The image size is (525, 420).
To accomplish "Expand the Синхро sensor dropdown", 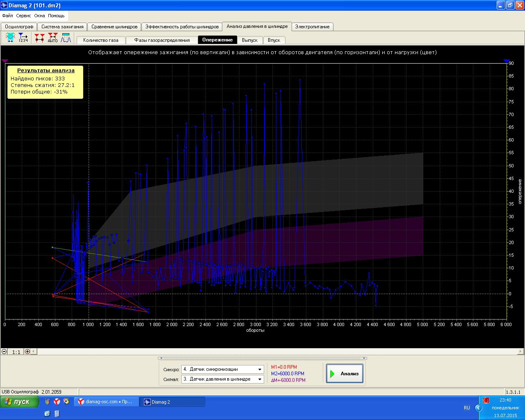I will pos(260,370).
